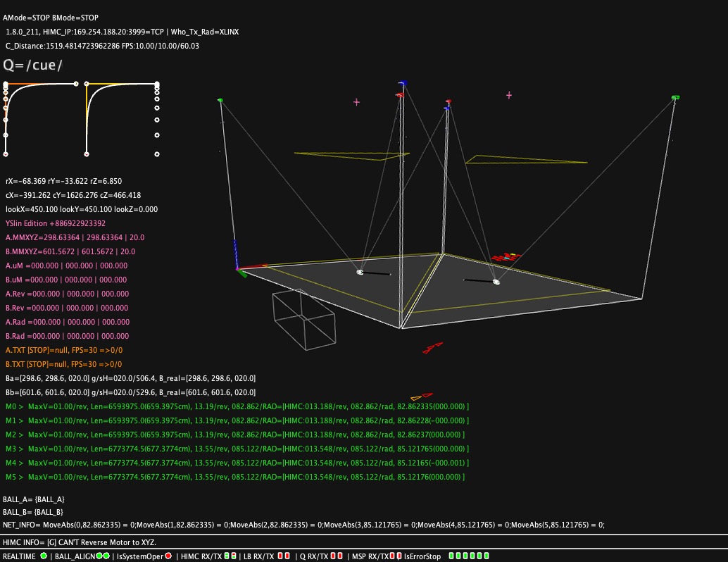This screenshot has width=728, height=562.
Task: Click the left pink cross marker
Action: click(x=356, y=102)
